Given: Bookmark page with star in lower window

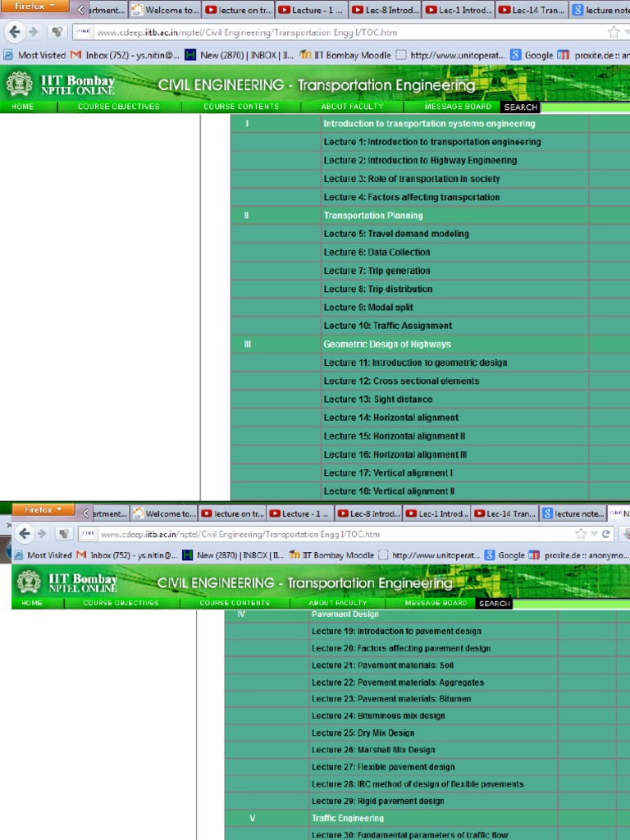Looking at the screenshot, I should 580,533.
